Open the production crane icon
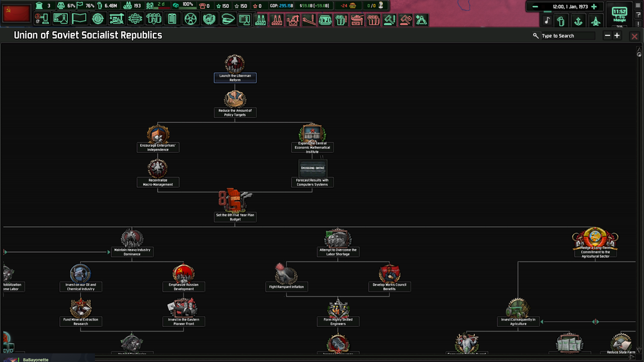 [116, 19]
